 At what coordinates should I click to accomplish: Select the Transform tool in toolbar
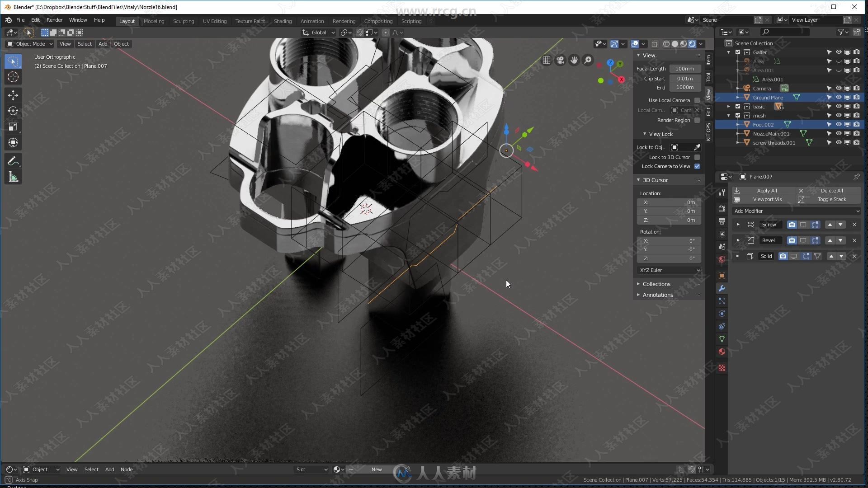coord(13,142)
